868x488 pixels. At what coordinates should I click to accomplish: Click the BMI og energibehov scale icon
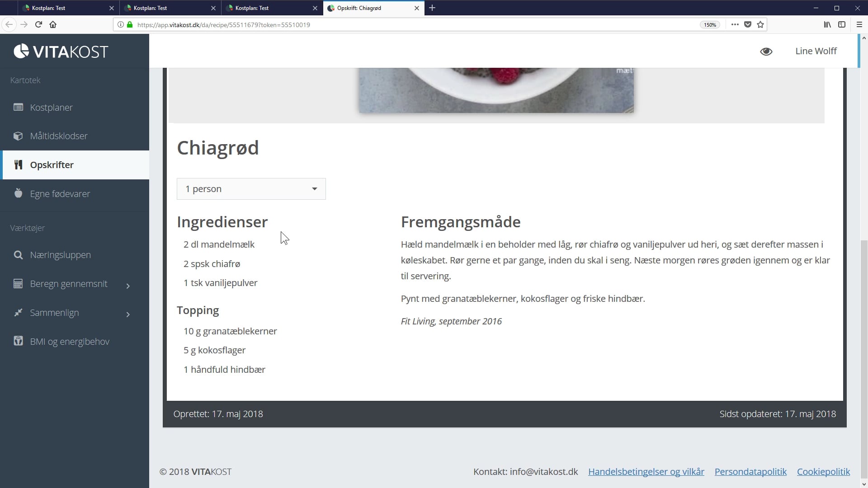click(18, 341)
